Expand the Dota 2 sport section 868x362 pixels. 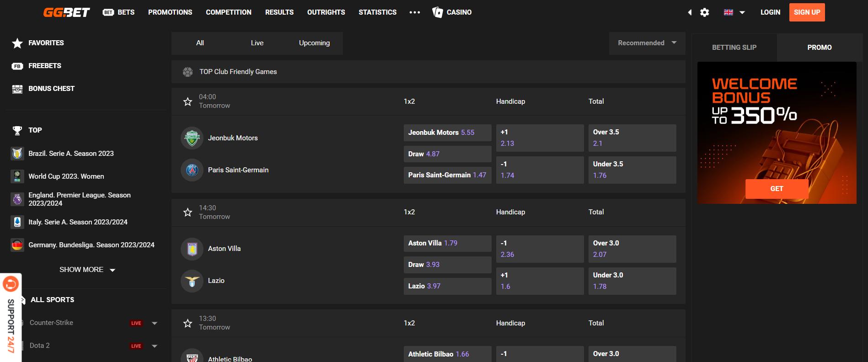(155, 346)
